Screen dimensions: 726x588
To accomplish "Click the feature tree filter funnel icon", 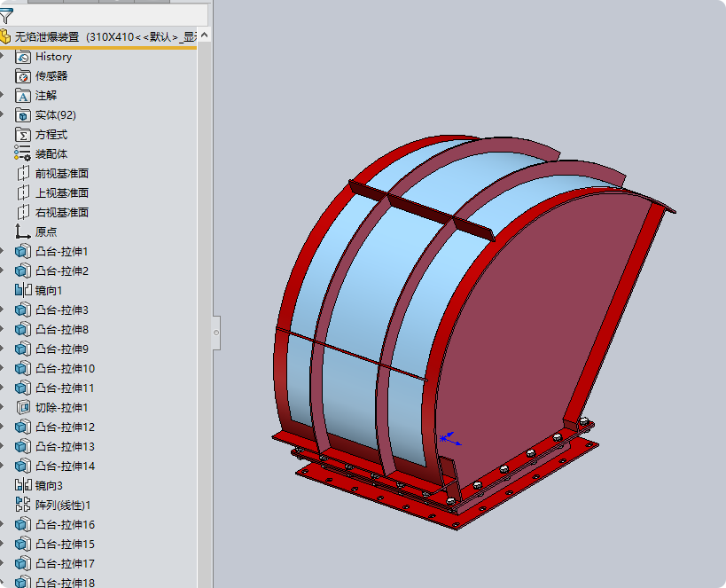I will pos(6,16).
